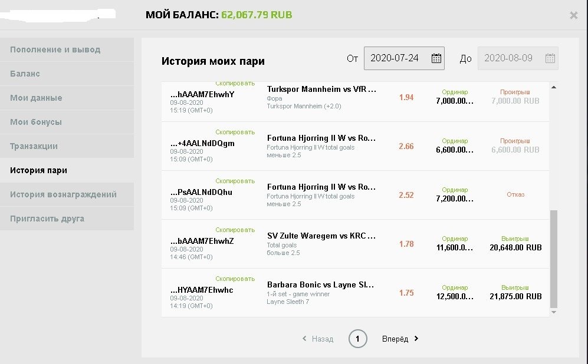Go to 'Мои данные' section

[x=36, y=98]
